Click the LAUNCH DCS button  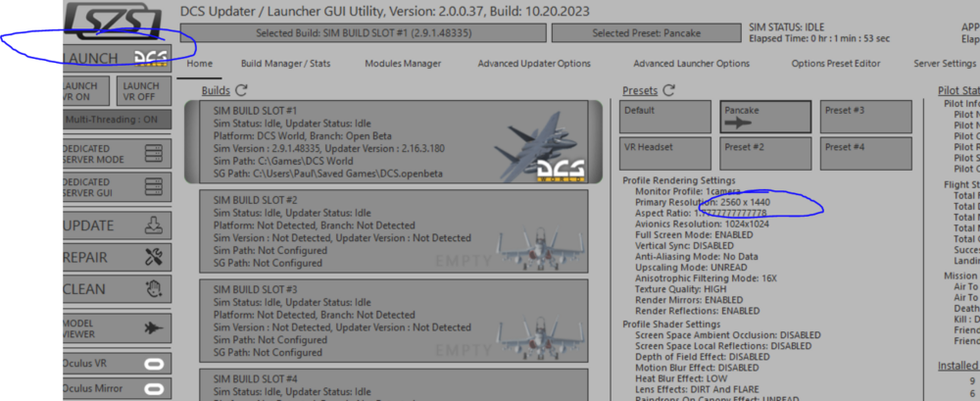point(117,58)
